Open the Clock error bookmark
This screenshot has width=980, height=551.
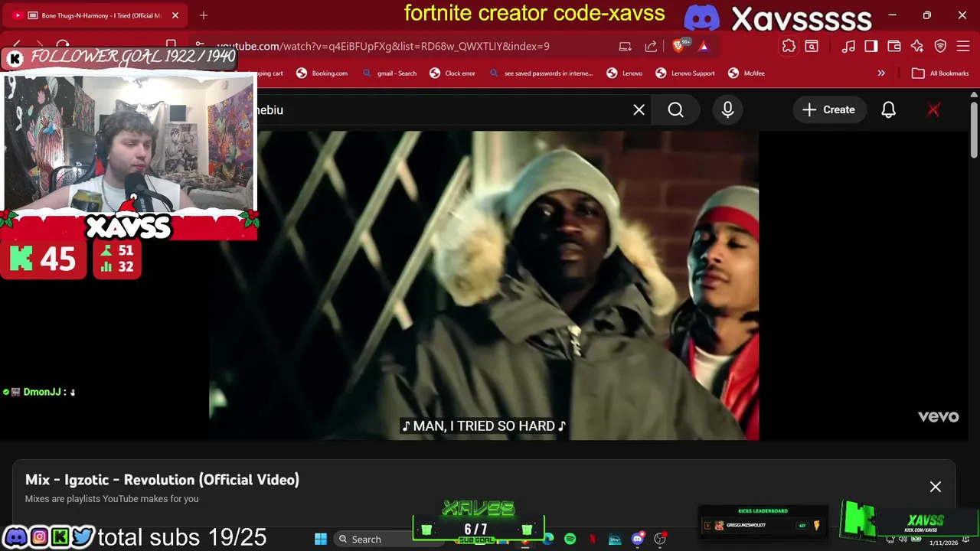452,73
